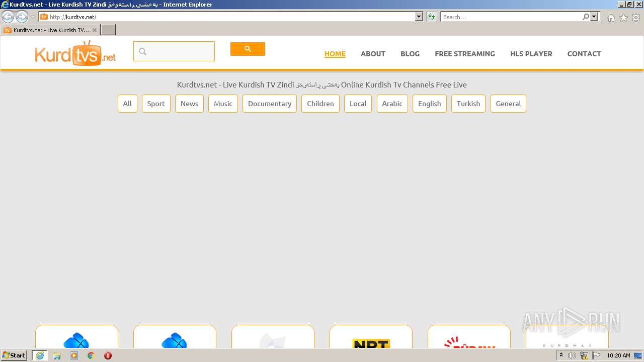Select the Kurdtvs.net browser tab
644x362 pixels.
pyautogui.click(x=50, y=30)
